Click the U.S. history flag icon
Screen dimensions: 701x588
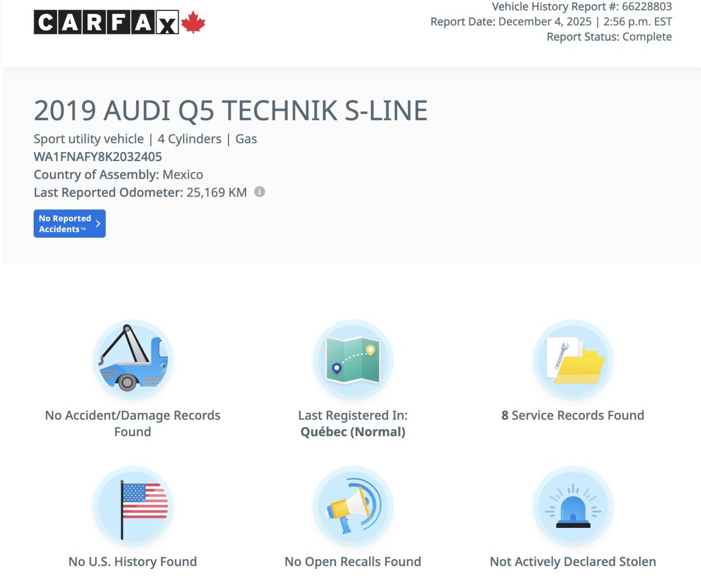pos(133,507)
